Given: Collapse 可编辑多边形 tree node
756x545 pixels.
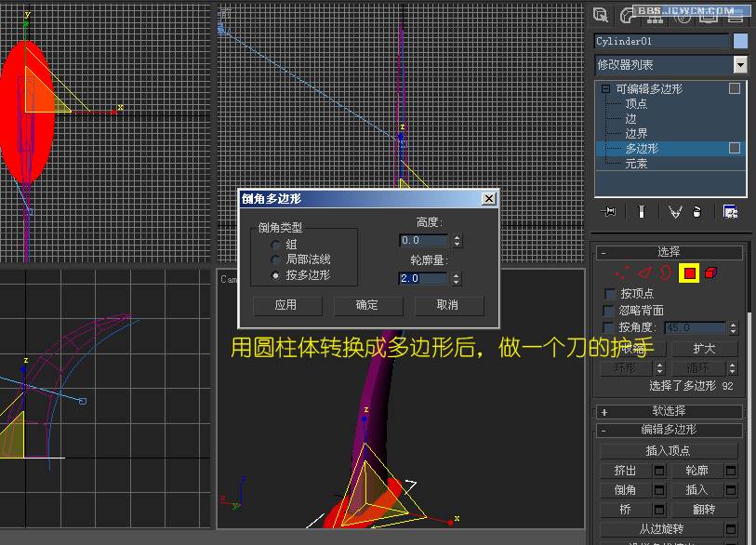Looking at the screenshot, I should (605, 88).
